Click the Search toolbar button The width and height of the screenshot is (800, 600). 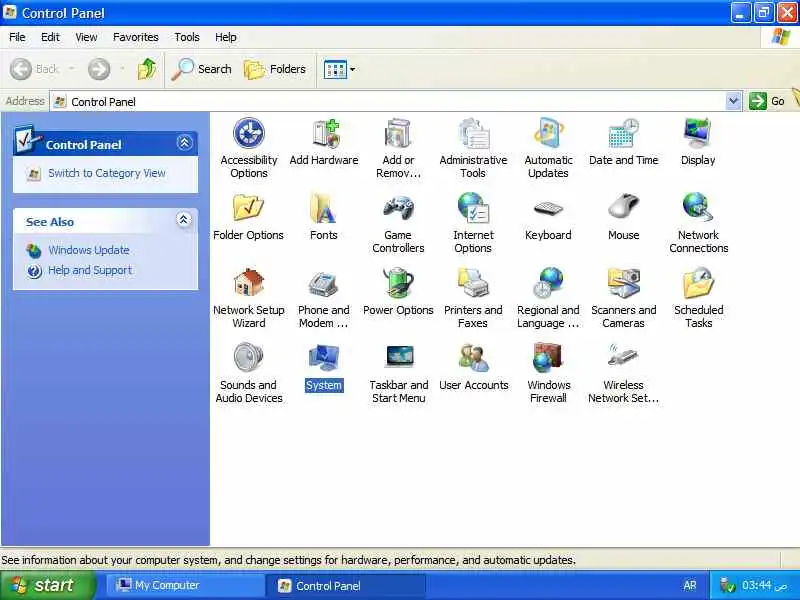[x=202, y=69]
